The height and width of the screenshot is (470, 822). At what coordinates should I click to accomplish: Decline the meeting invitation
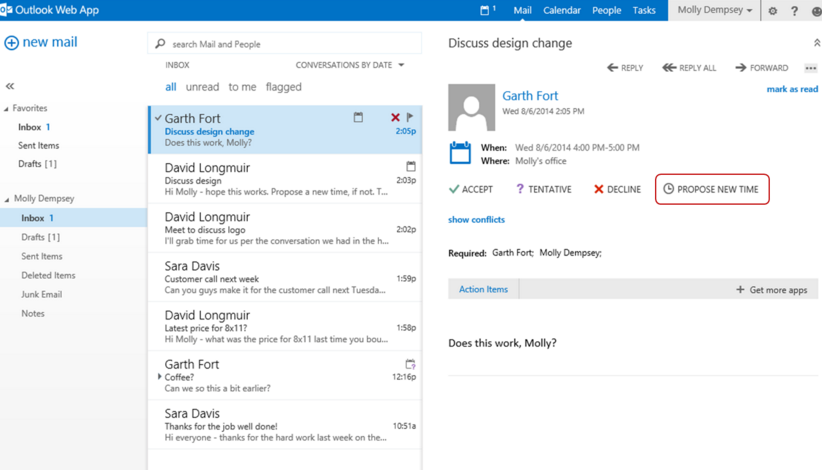point(617,189)
